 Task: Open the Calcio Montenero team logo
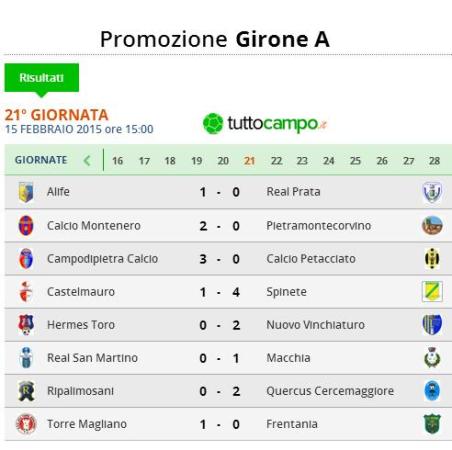(26, 226)
